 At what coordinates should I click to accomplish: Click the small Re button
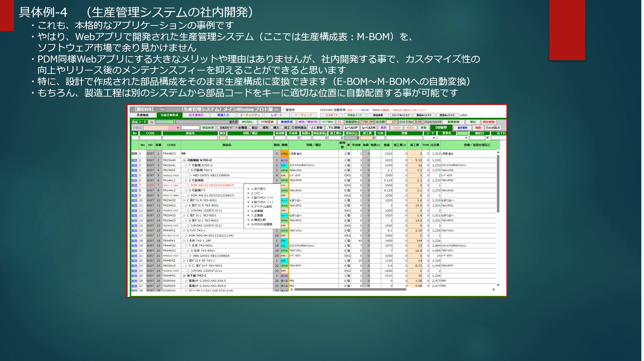pos(152,122)
